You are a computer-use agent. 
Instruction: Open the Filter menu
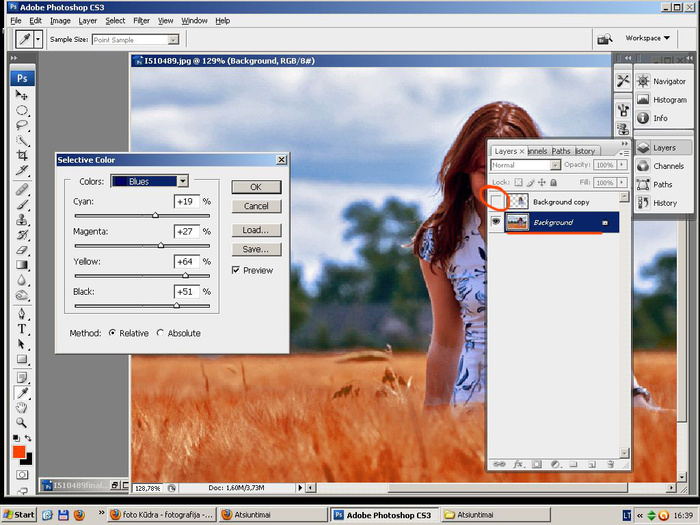click(141, 20)
